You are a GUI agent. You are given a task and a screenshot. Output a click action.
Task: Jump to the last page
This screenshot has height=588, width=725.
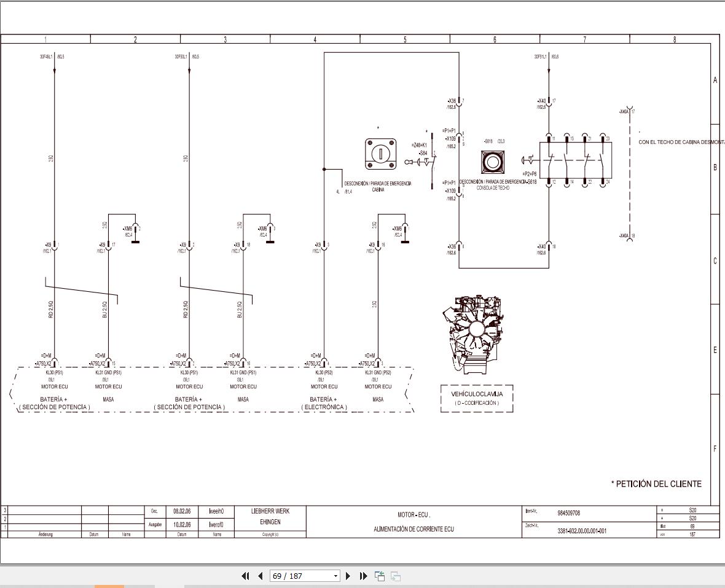364,576
